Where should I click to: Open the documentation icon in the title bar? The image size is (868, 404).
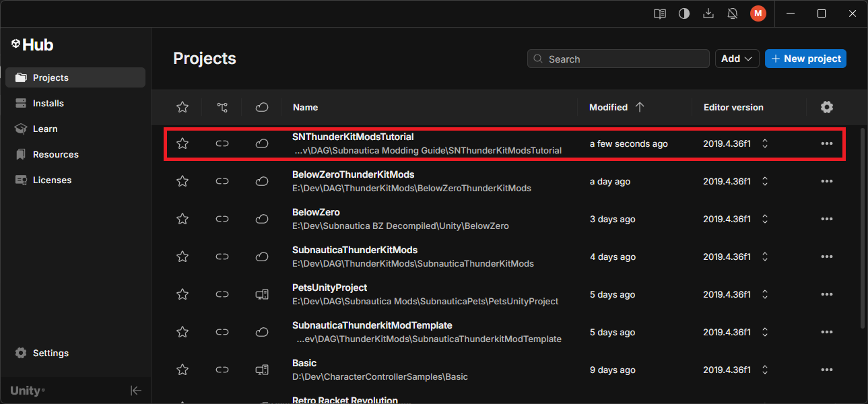point(659,13)
